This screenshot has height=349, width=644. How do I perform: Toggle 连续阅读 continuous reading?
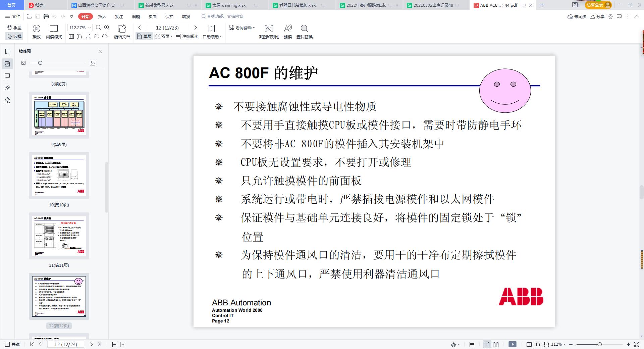click(x=187, y=36)
